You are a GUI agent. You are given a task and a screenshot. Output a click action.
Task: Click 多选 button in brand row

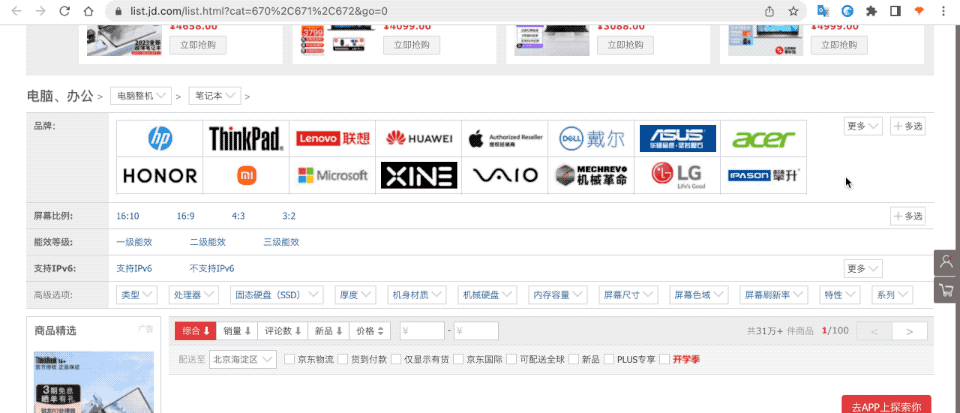[908, 126]
